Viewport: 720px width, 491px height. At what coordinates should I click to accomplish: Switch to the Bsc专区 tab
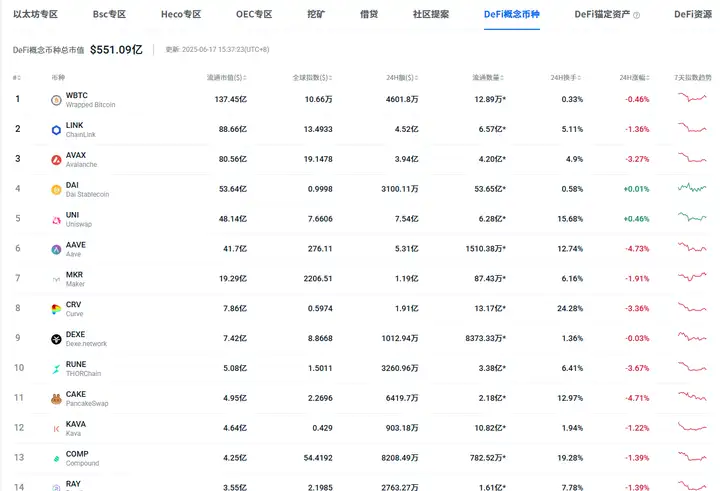[x=109, y=14]
